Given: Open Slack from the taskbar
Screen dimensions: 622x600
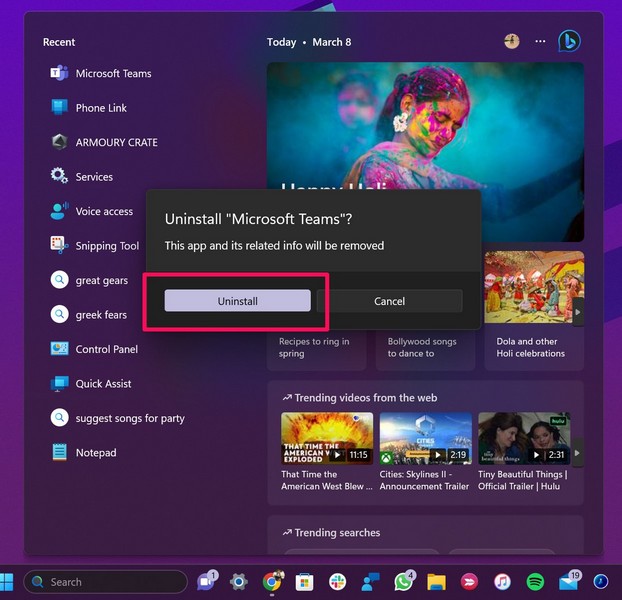Looking at the screenshot, I should pos(337,581).
